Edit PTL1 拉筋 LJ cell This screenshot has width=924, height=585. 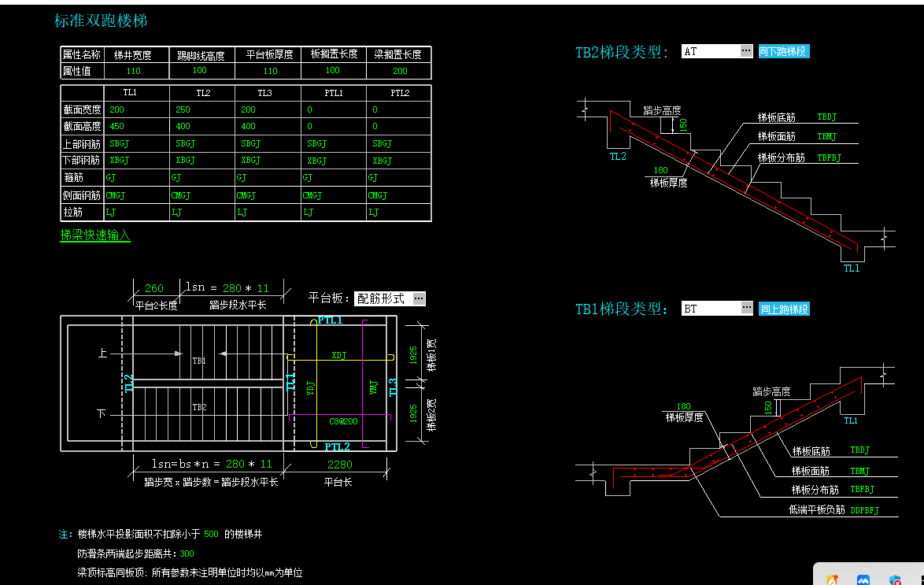pyautogui.click(x=309, y=213)
